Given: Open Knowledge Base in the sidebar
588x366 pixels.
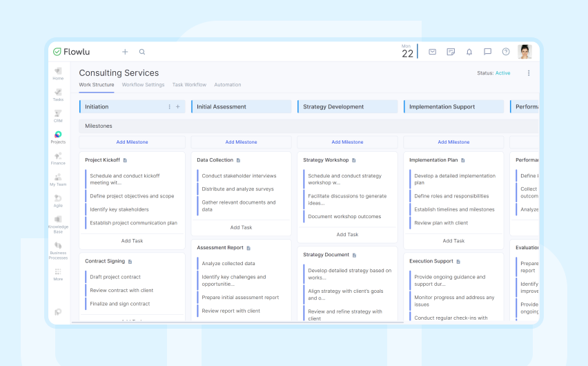Looking at the screenshot, I should point(58,225).
